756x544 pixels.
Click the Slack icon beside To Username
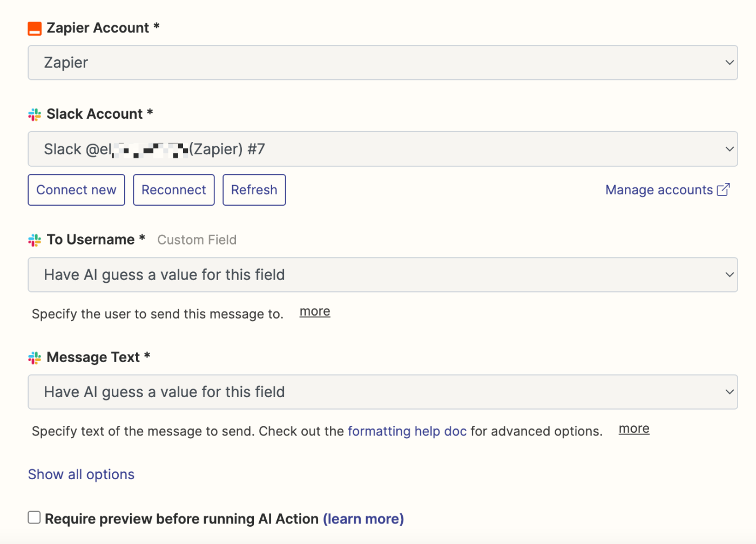point(35,240)
